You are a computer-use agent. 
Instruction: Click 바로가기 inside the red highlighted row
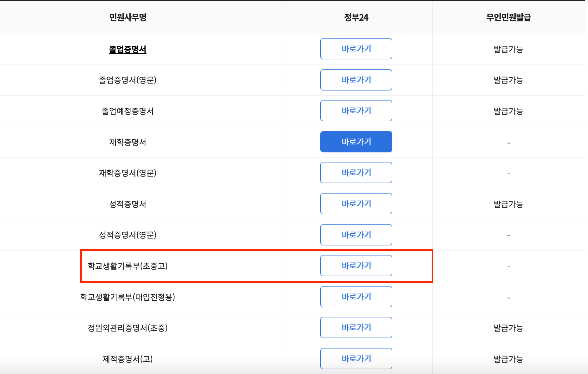point(356,265)
